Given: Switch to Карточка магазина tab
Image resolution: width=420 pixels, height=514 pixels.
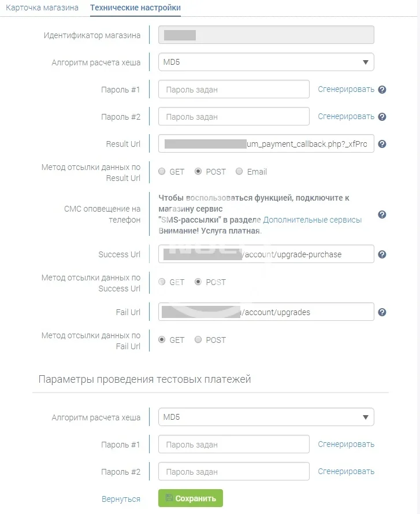Looking at the screenshot, I should [42, 8].
